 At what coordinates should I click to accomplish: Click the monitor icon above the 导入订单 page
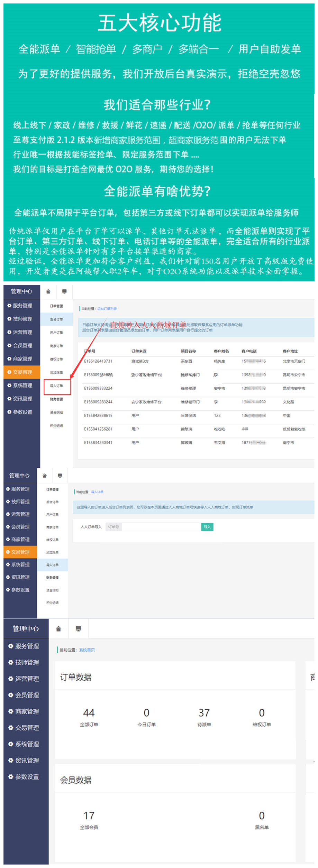[x=60, y=476]
